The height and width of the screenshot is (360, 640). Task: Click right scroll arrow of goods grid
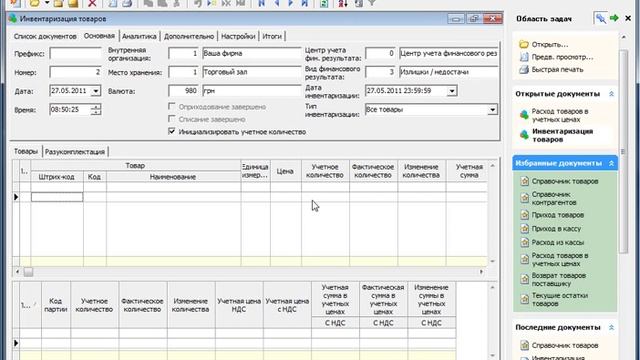[x=481, y=272]
